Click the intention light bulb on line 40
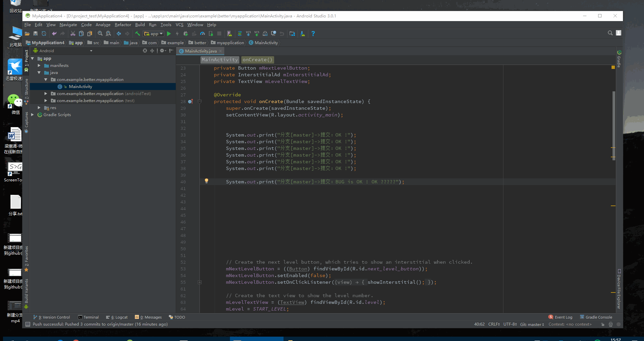 (207, 181)
